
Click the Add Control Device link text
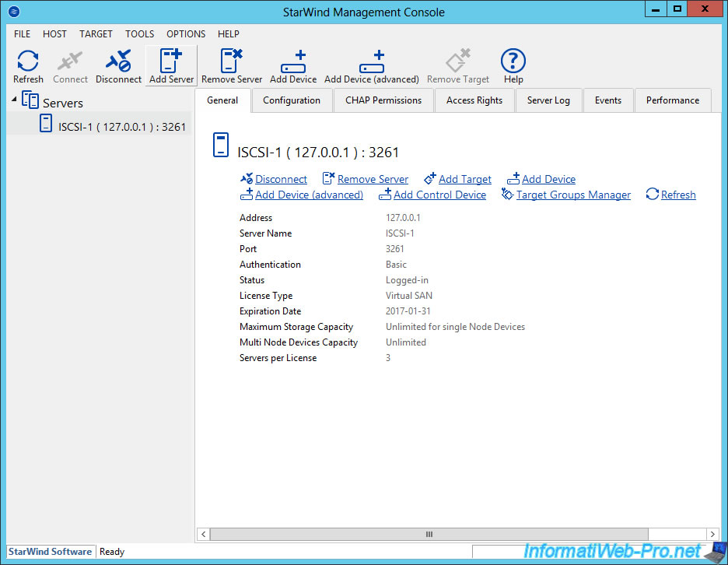[439, 195]
